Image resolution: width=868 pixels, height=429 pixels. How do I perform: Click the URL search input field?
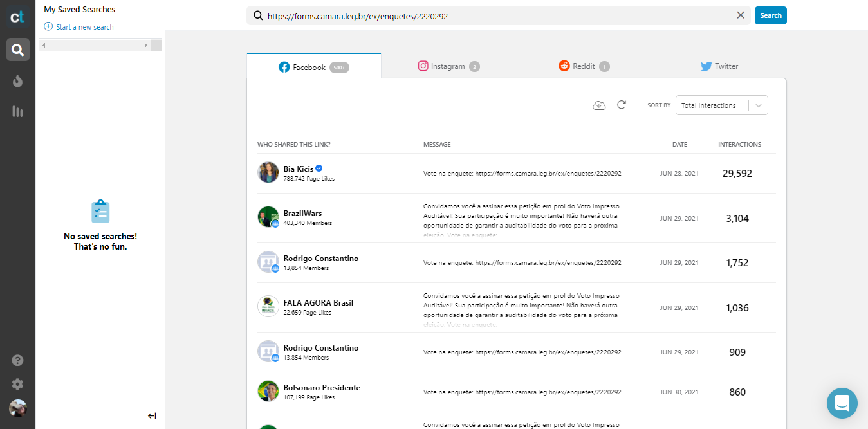click(499, 16)
